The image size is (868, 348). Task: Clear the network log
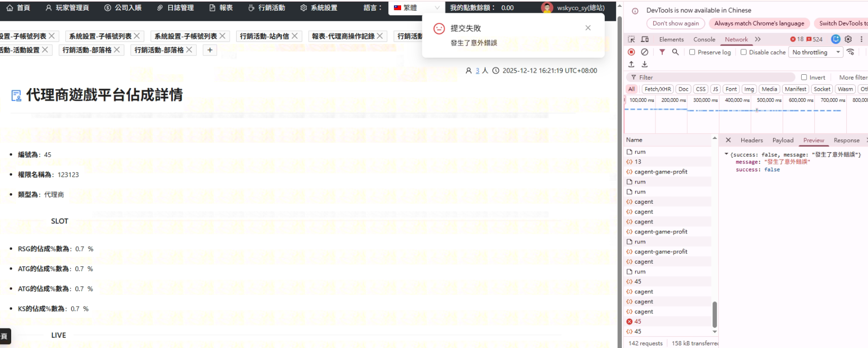coord(645,52)
